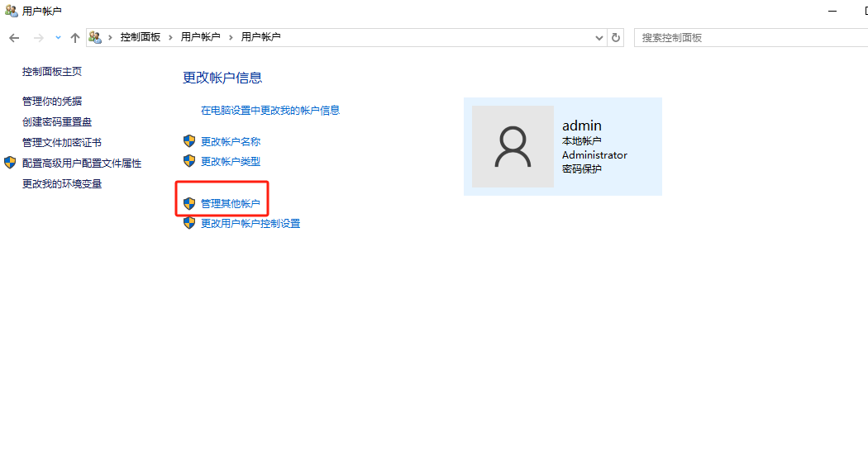The width and height of the screenshot is (868, 460).
Task: Open 更改我的环境变量 link
Action: point(62,183)
